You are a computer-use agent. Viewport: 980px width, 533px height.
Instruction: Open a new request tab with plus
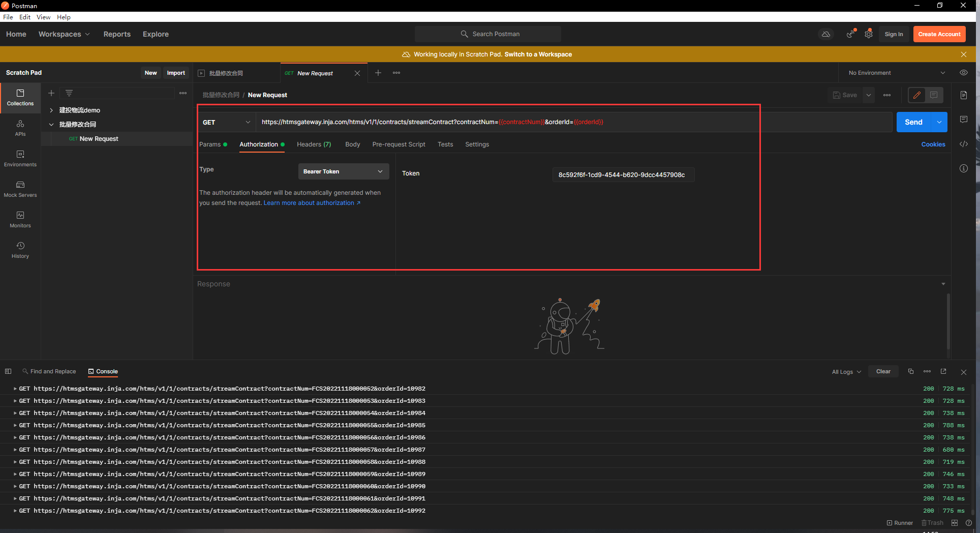378,73
